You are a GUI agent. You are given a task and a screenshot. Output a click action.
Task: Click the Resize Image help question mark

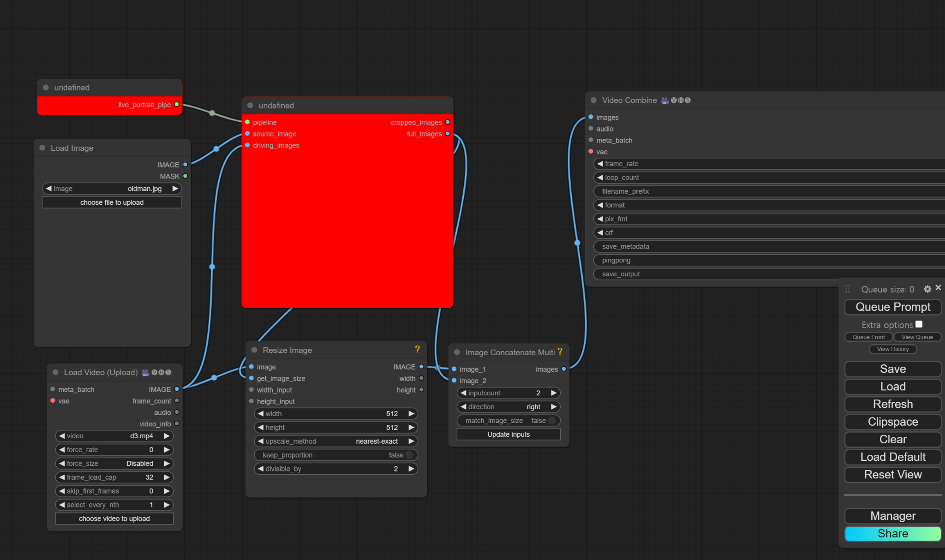[417, 350]
